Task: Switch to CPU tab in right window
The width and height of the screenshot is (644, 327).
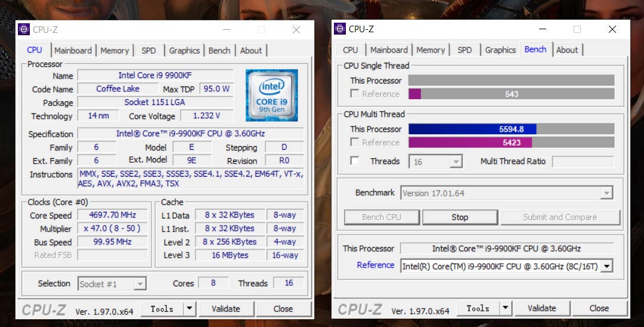Action: (351, 50)
